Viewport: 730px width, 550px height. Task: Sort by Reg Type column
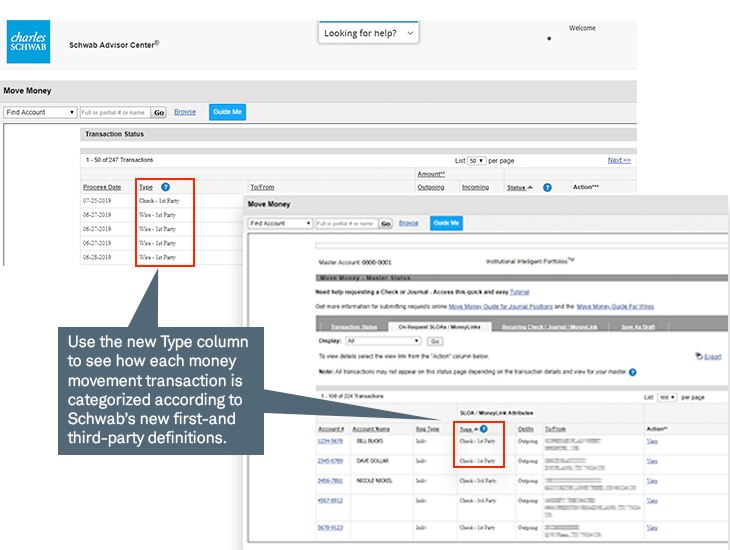click(x=427, y=429)
